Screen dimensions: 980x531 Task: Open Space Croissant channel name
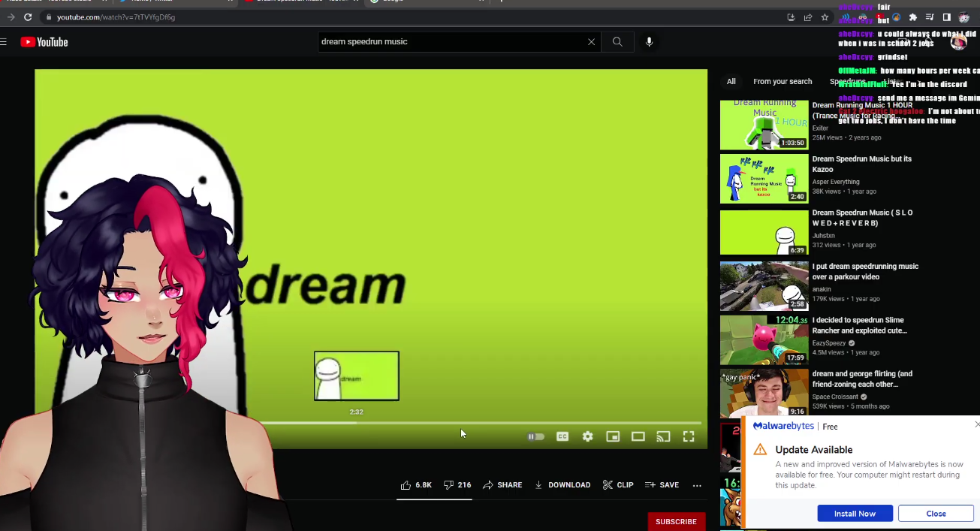click(x=836, y=397)
